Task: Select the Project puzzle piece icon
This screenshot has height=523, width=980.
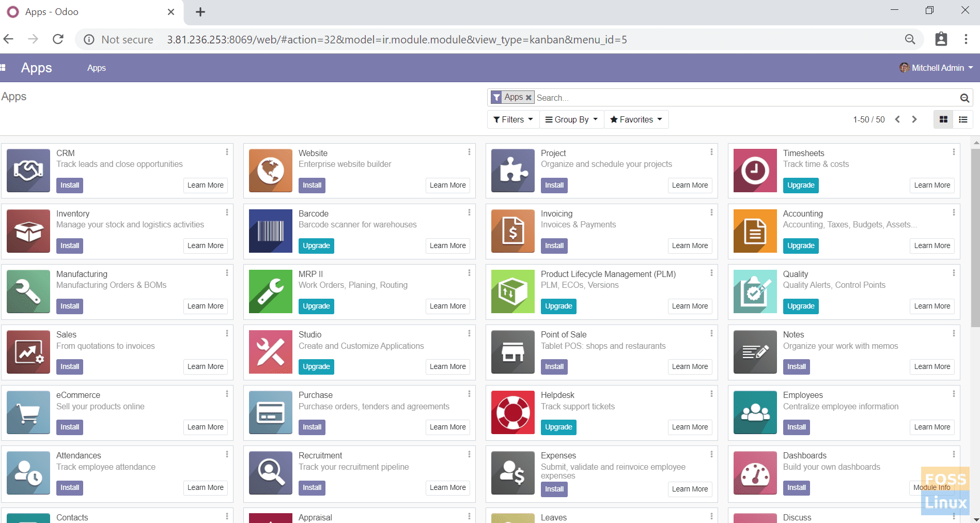Action: click(x=513, y=171)
